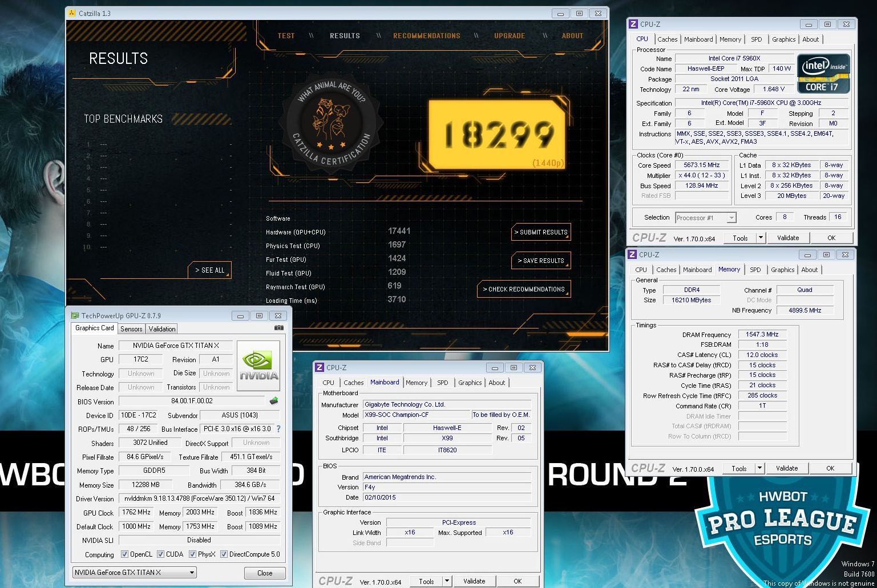Click Close button in GPU-Z
The image size is (877, 588).
coord(265,573)
